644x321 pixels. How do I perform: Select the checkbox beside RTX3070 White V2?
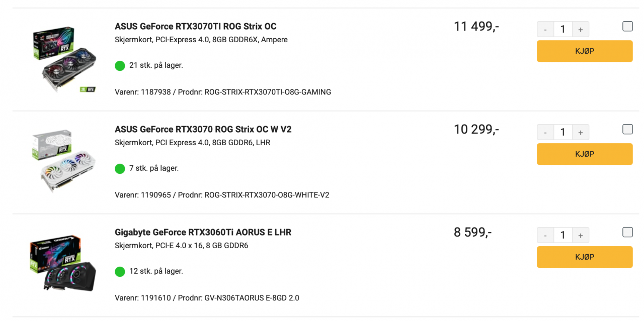pyautogui.click(x=627, y=129)
